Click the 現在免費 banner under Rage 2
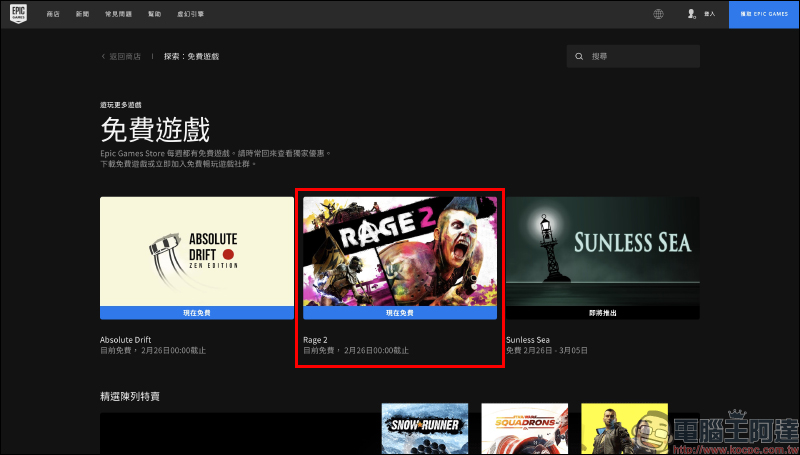This screenshot has height=455, width=800. (400, 313)
